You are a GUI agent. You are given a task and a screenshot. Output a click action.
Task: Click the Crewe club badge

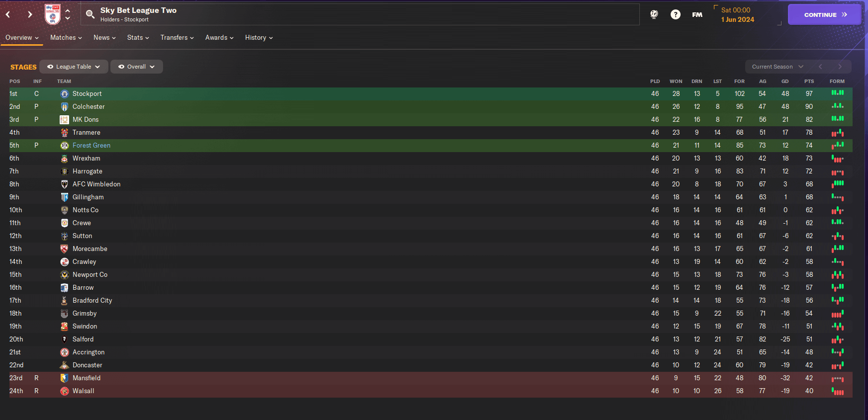click(64, 223)
